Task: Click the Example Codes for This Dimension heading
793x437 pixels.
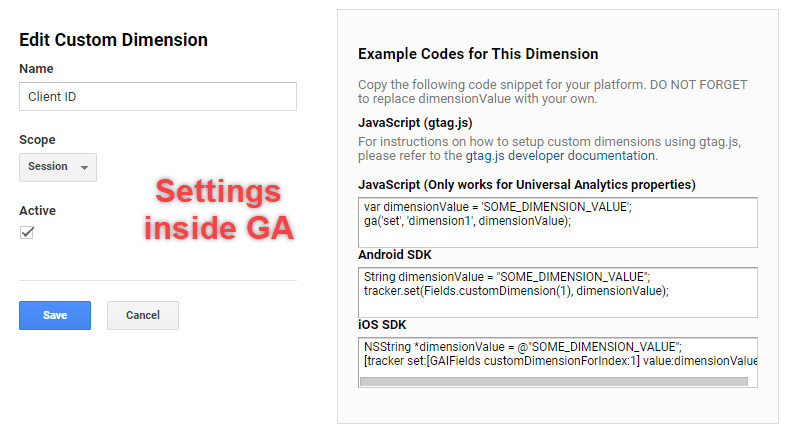Action: (x=478, y=54)
